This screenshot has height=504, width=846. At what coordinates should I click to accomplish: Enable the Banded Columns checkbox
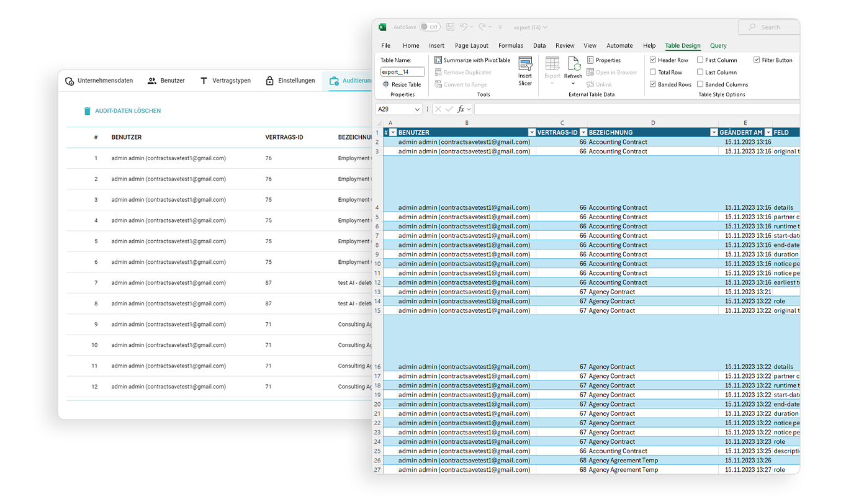(700, 84)
